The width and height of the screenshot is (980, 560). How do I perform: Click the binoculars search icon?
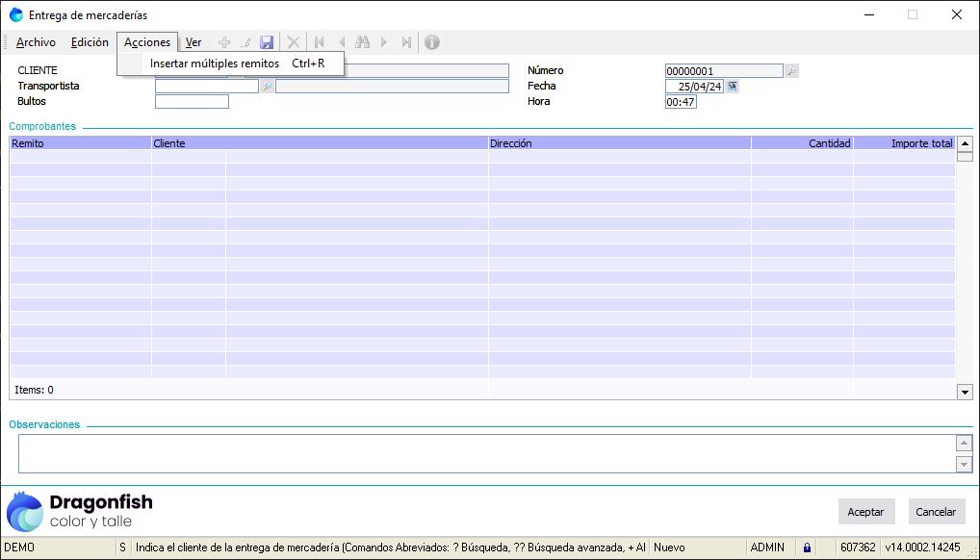363,42
